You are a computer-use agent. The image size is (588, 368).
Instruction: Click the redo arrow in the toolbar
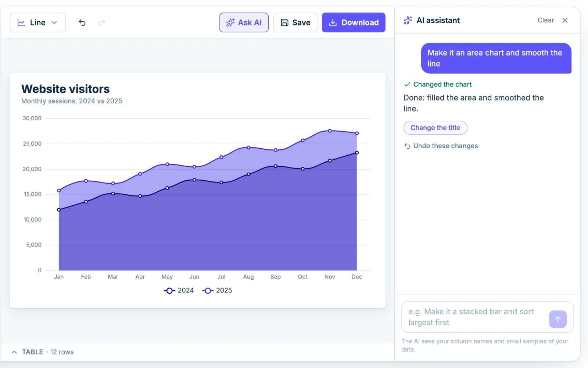(x=102, y=22)
